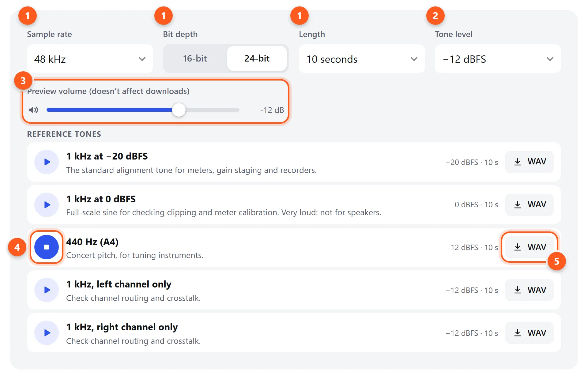Download WAV for 440 Hz (A4)
The height and width of the screenshot is (379, 588).
tap(530, 247)
